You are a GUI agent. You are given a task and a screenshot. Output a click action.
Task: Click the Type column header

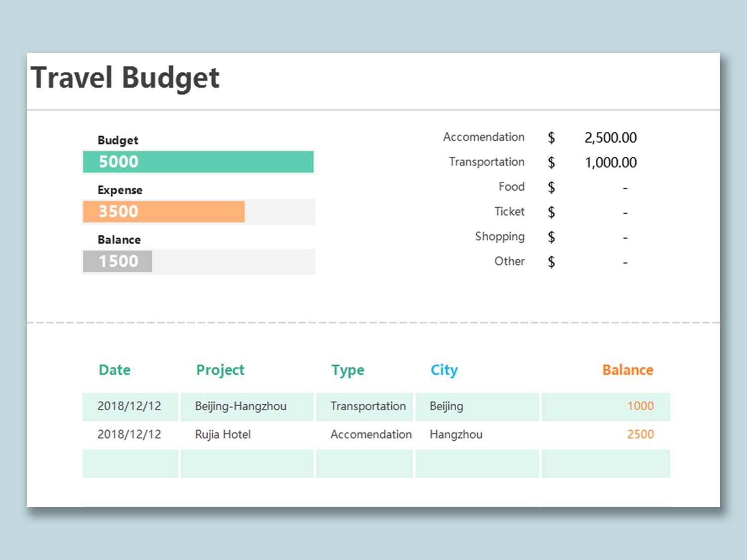pyautogui.click(x=348, y=370)
